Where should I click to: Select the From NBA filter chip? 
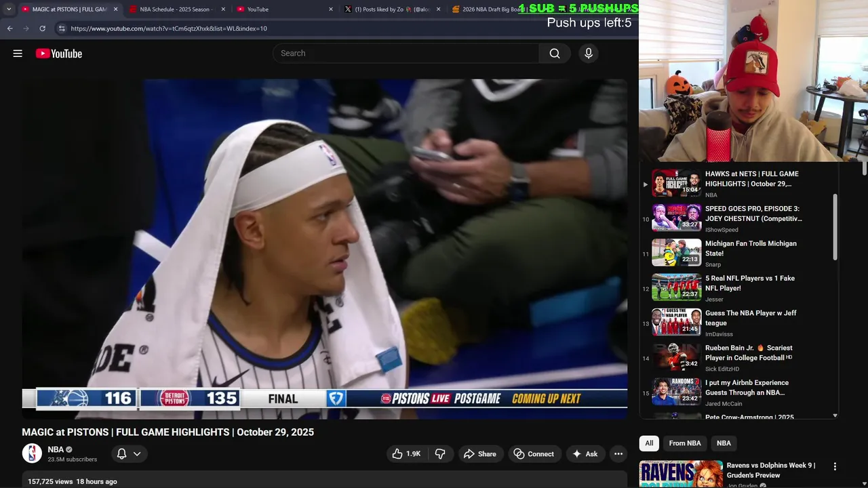point(685,443)
